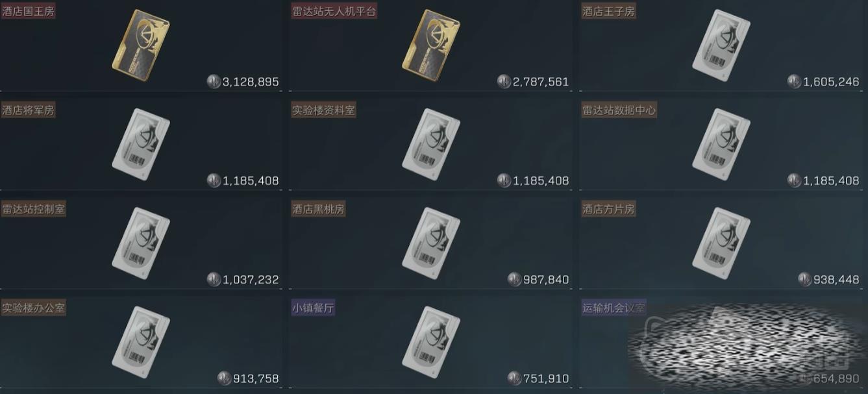Select the 1,605,246 price value
The height and width of the screenshot is (394, 868).
831,82
